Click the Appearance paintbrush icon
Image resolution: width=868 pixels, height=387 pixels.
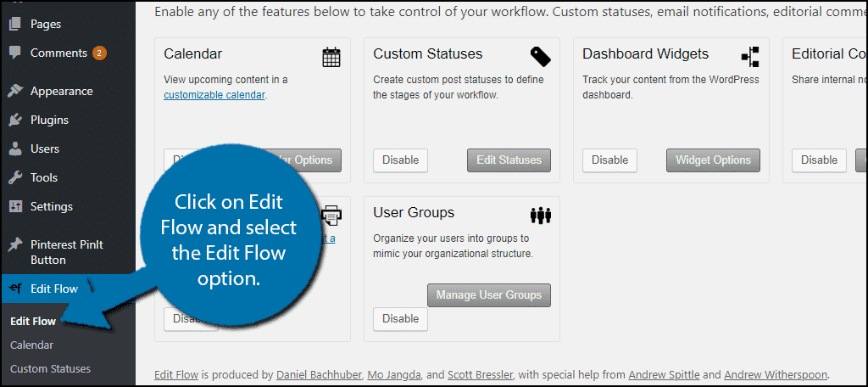tap(15, 91)
